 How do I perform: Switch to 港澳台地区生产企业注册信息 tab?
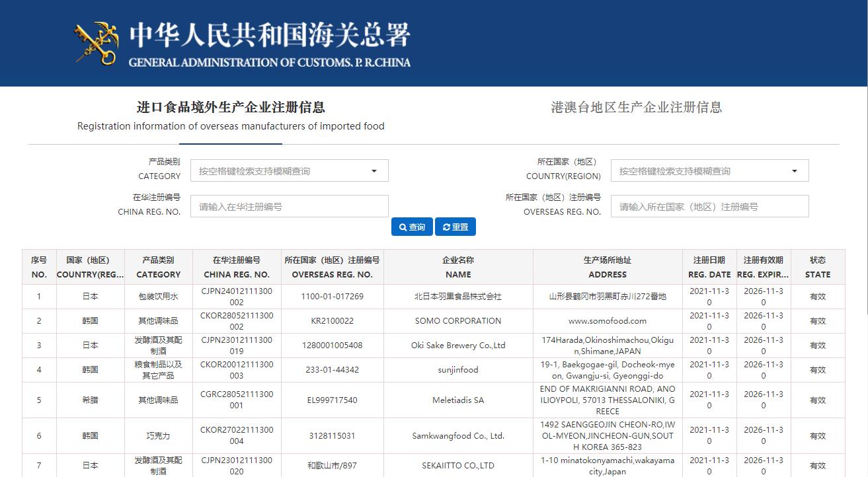pos(636,108)
